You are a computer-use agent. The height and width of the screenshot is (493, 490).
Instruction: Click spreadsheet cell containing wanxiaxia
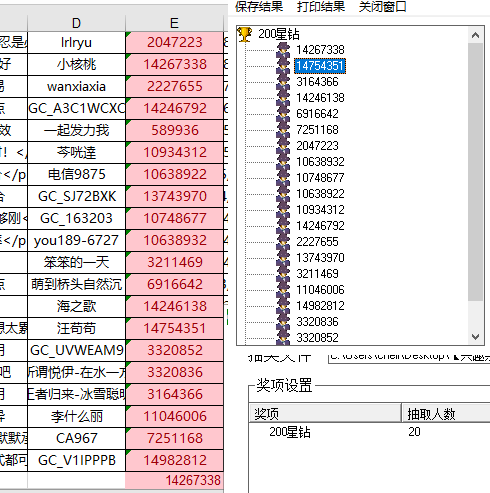click(x=76, y=86)
